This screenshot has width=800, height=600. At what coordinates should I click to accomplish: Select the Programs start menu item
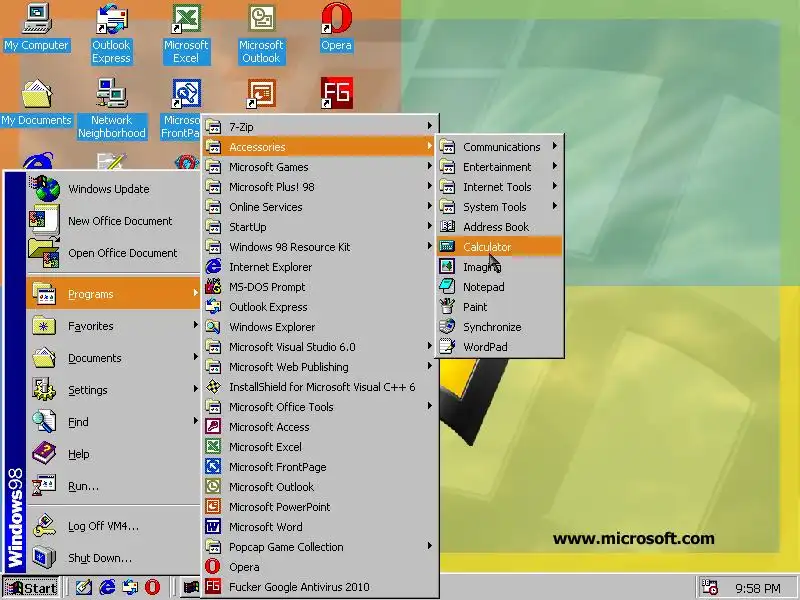pos(113,294)
